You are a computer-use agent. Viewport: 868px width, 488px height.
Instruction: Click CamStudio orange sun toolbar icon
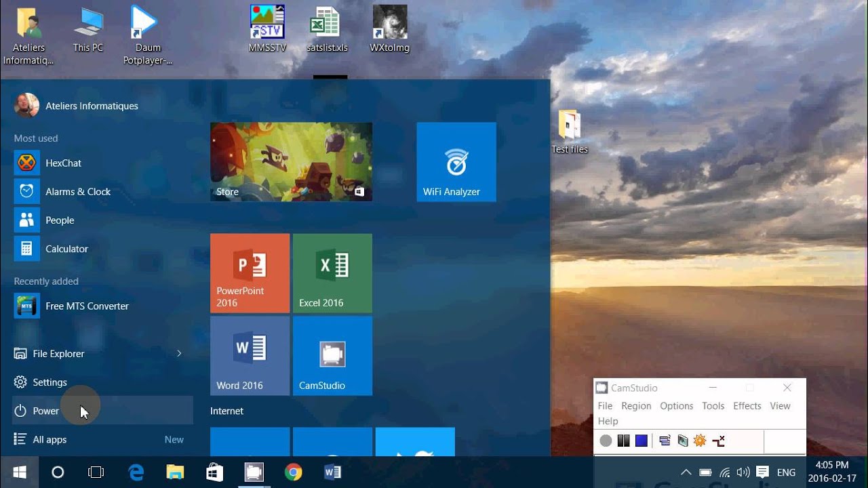click(x=700, y=441)
